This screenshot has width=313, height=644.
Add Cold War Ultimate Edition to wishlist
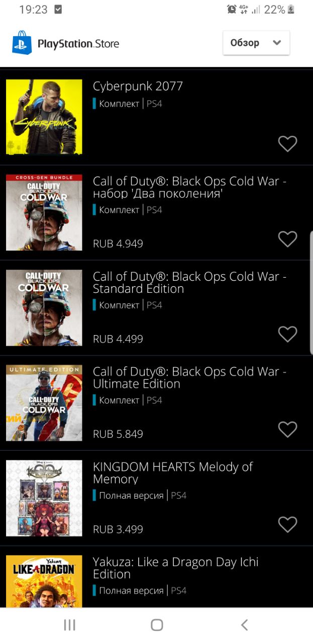[288, 429]
